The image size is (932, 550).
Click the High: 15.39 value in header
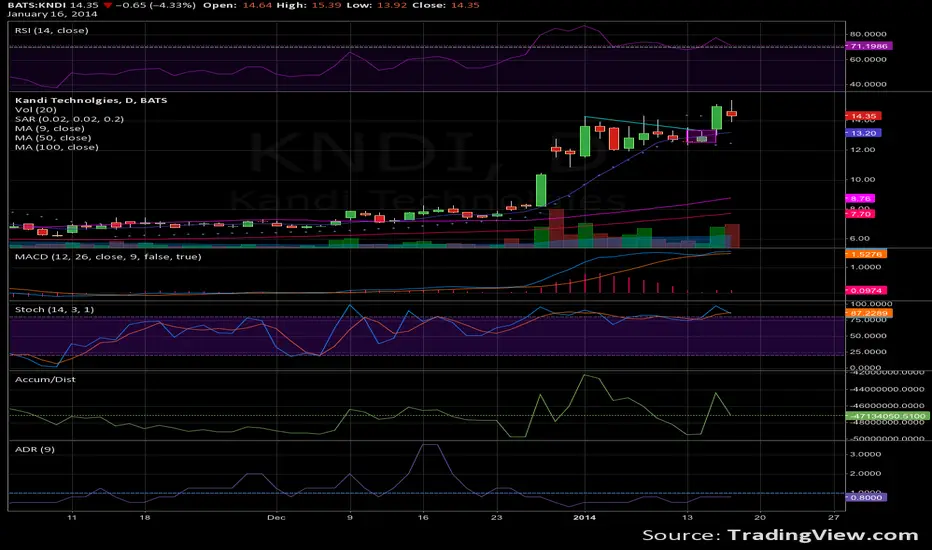308,5
